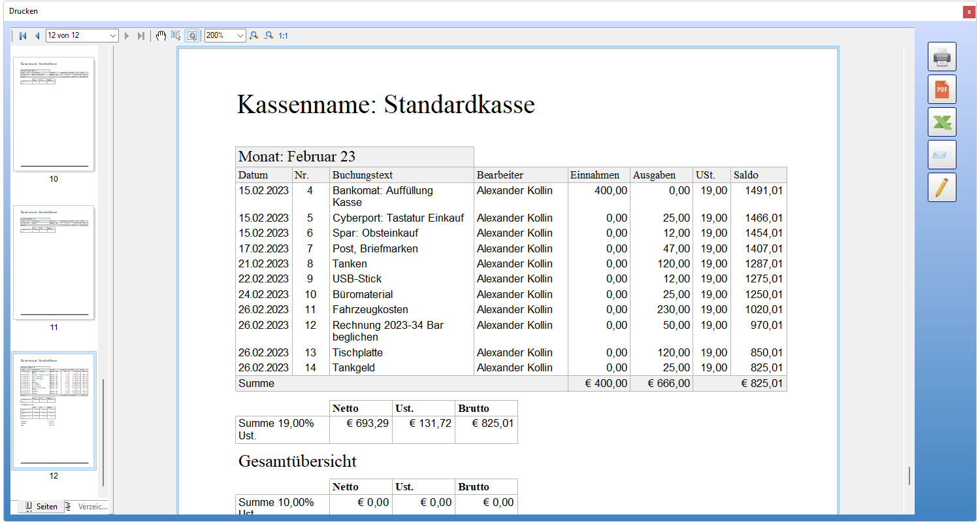Select the page 11 thumbnail
This screenshot has height=523, width=980.
(54, 261)
